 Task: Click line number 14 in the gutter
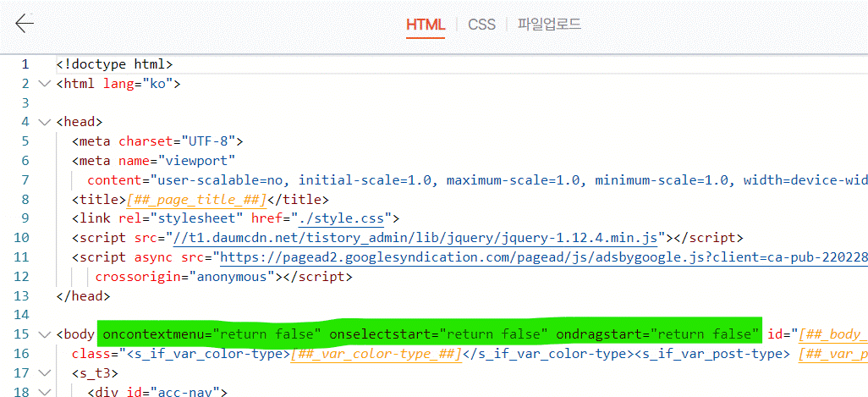pos(21,315)
